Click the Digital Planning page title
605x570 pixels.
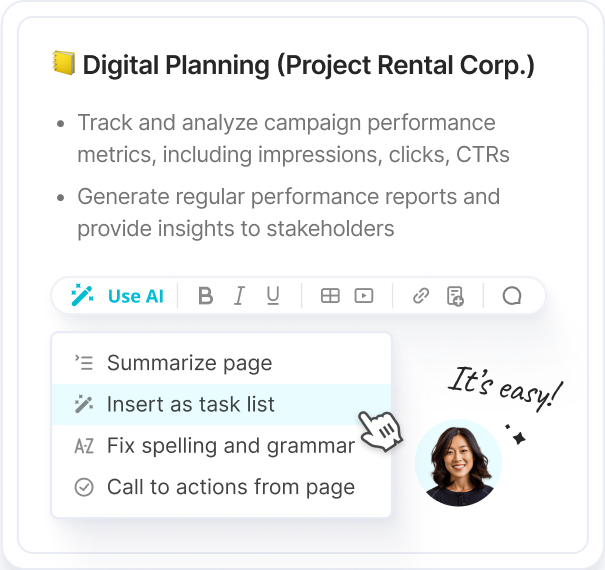(308, 66)
